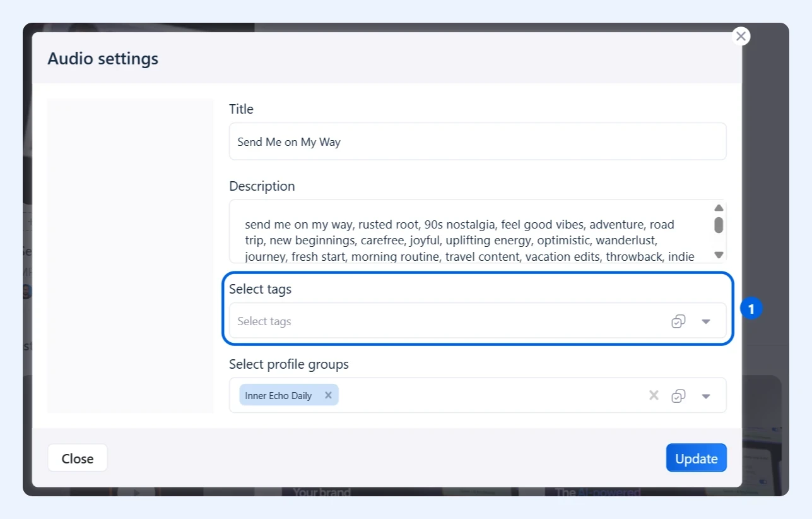812x519 pixels.
Task: Select all tags with the checkmark icon
Action: click(678, 321)
